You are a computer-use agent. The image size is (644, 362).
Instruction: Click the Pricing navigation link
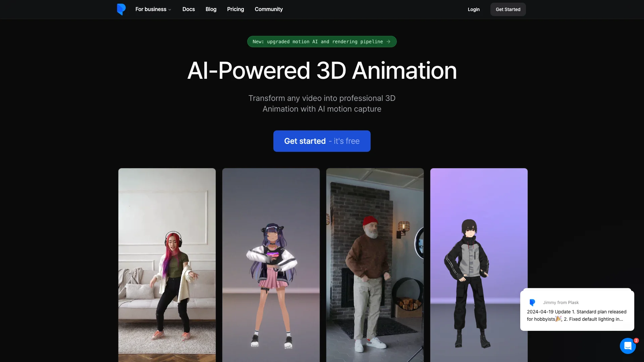[235, 9]
